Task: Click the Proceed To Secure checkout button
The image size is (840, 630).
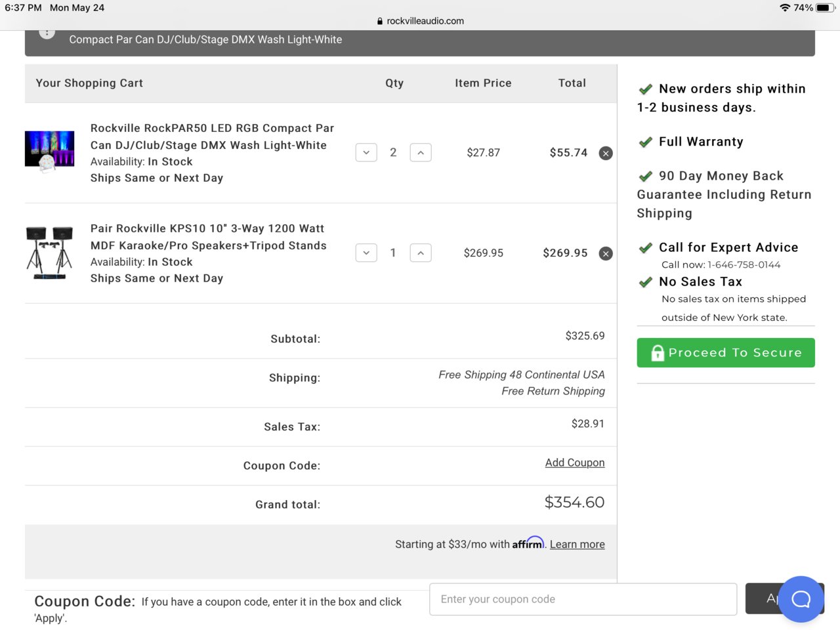Action: click(x=726, y=352)
